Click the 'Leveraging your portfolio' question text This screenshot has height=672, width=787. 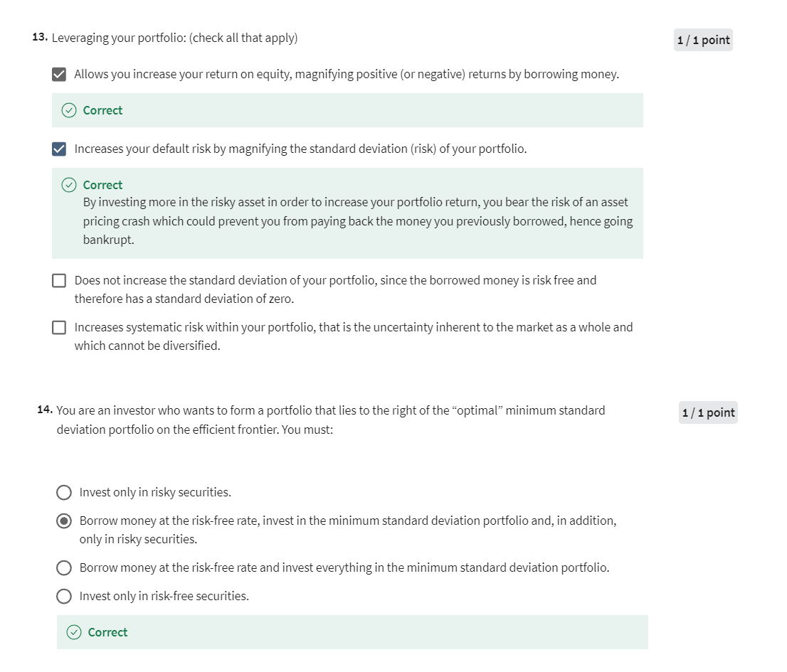(x=175, y=38)
